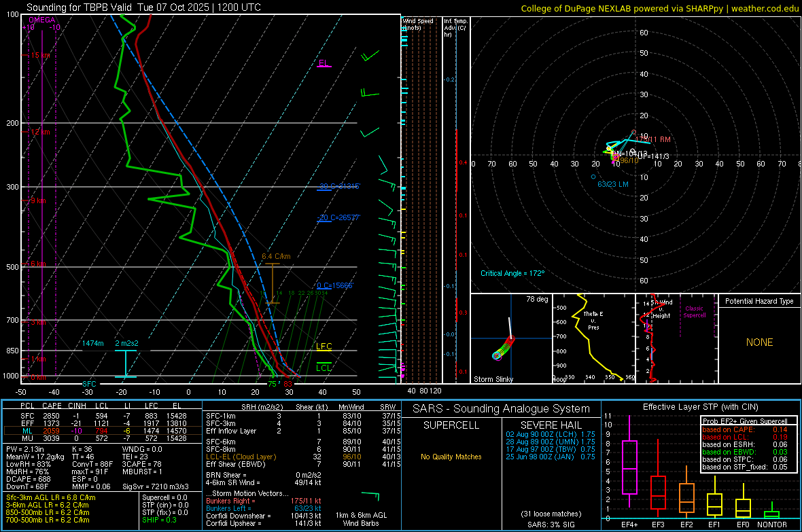Click the 175/11 RM hodograph label

(652, 139)
